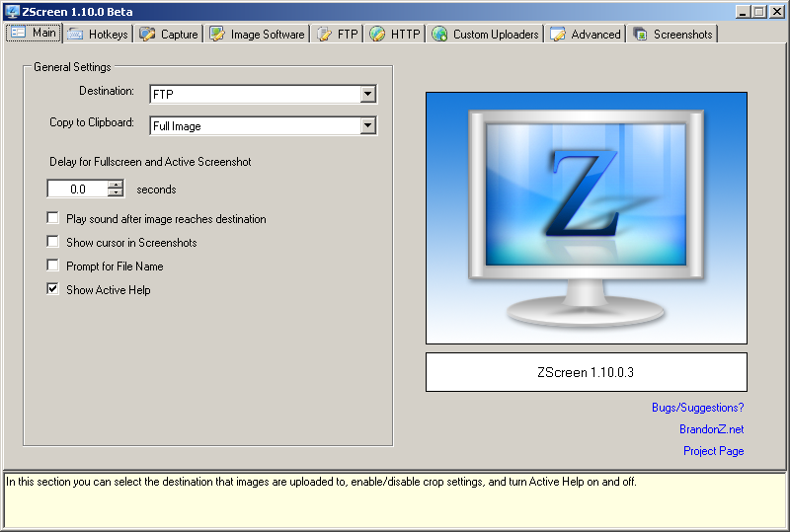The height and width of the screenshot is (532, 790).
Task: Go to the Image Software tab
Action: click(x=258, y=34)
